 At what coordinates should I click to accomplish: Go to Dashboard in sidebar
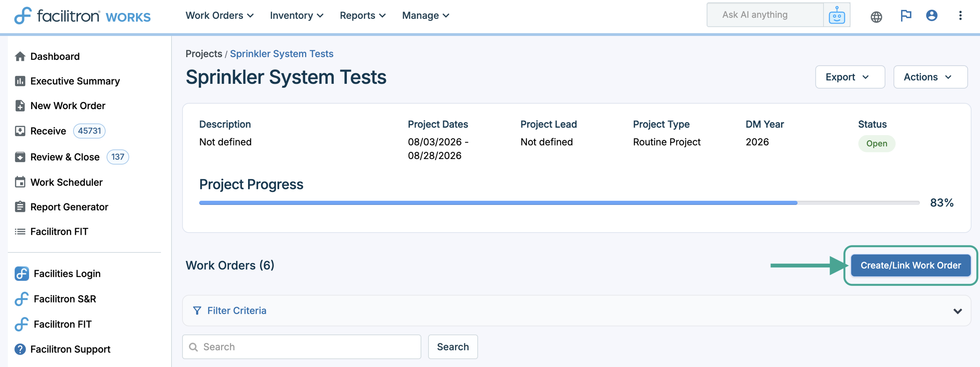tap(55, 56)
